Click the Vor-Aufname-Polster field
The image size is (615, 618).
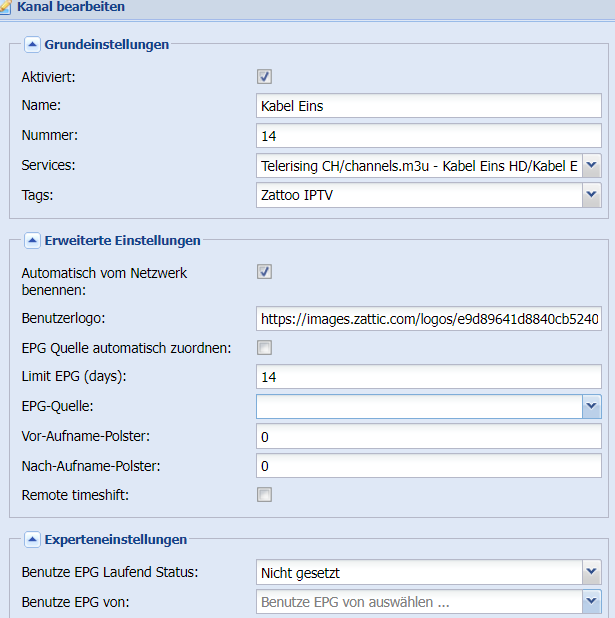pos(429,436)
